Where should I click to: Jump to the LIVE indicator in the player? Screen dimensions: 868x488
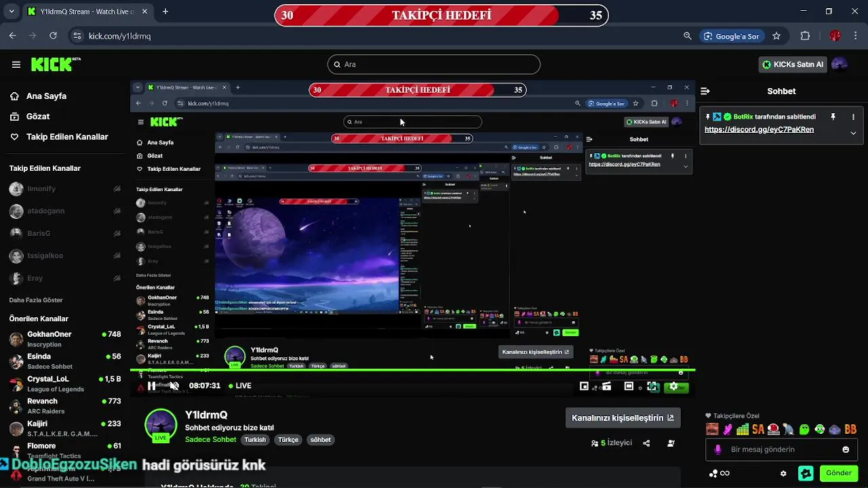pos(240,386)
